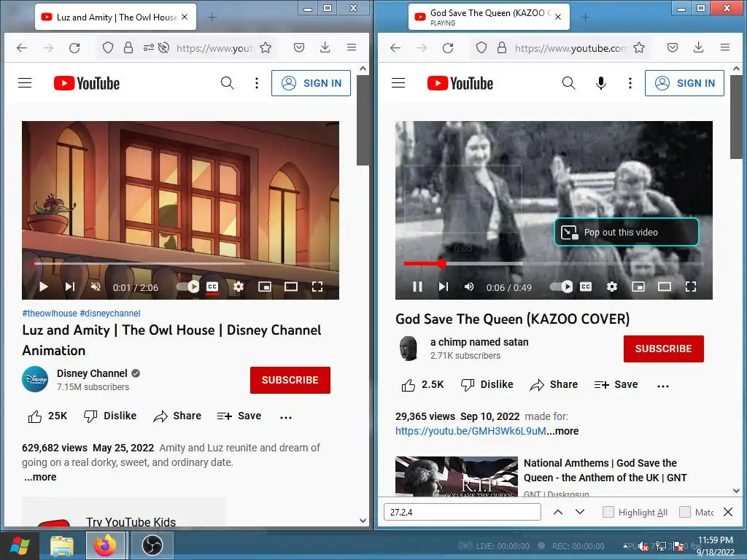Open OBS Studio from the taskbar
Viewport: 747px width, 560px height.
(x=152, y=545)
